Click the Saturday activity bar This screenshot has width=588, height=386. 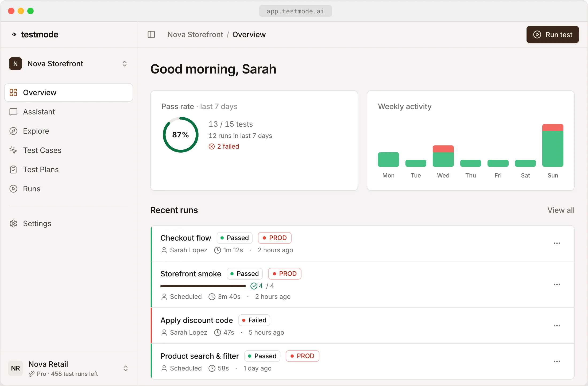pos(525,163)
